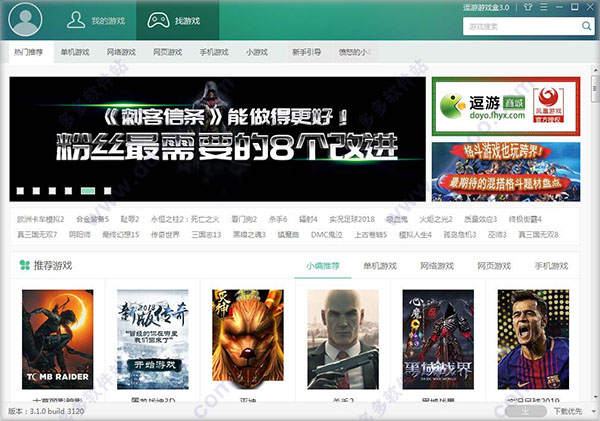
Task: Open the 真三国无双8 link
Action: (538, 234)
